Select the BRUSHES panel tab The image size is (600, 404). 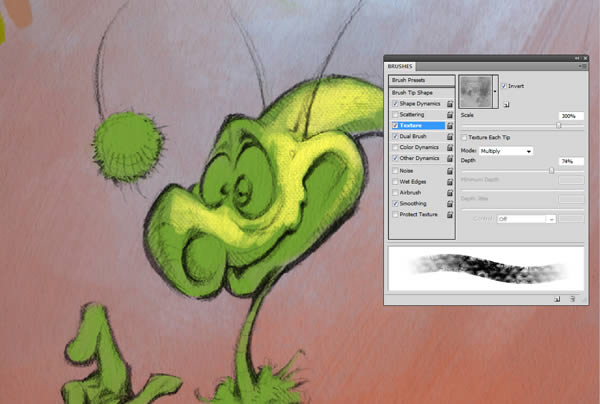pos(400,66)
